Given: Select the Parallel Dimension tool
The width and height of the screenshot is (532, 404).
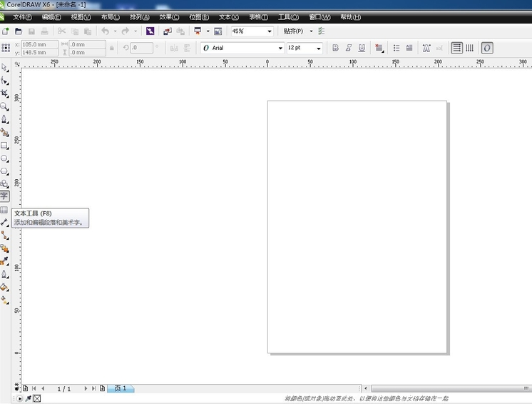Looking at the screenshot, I should (x=5, y=223).
